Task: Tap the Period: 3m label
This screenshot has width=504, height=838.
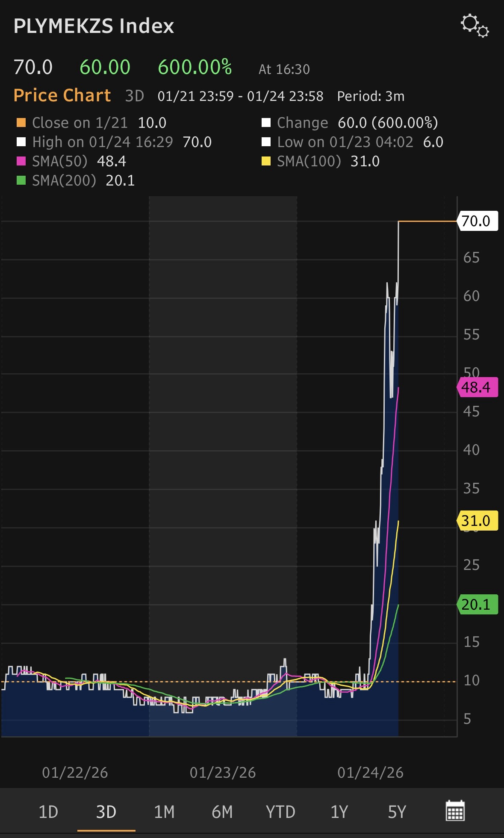Action: coord(371,96)
